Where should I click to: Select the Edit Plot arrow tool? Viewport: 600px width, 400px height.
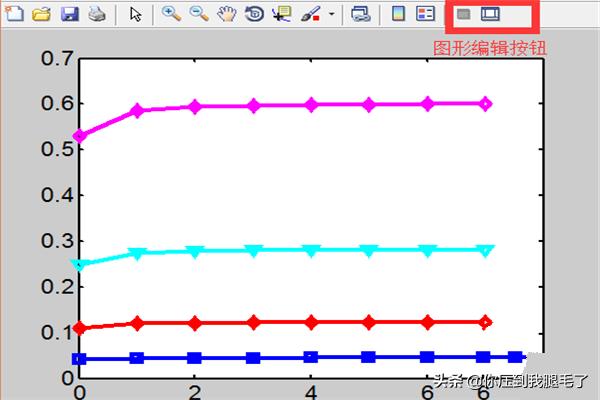pos(137,15)
